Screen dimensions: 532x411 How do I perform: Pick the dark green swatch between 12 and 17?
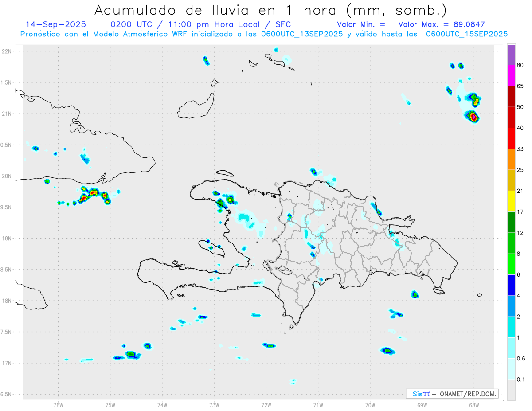pyautogui.click(x=511, y=223)
